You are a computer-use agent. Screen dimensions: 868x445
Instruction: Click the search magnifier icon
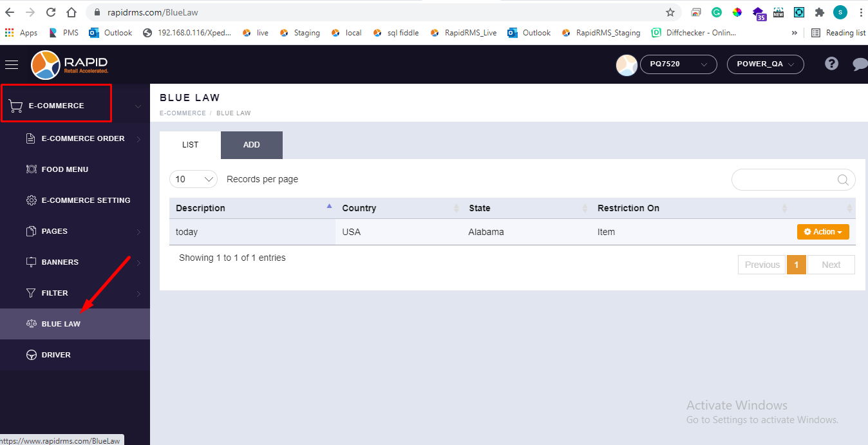843,180
